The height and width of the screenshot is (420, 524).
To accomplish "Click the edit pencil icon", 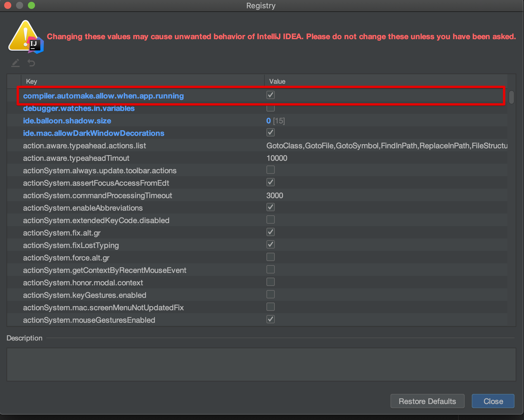I will click(x=15, y=63).
